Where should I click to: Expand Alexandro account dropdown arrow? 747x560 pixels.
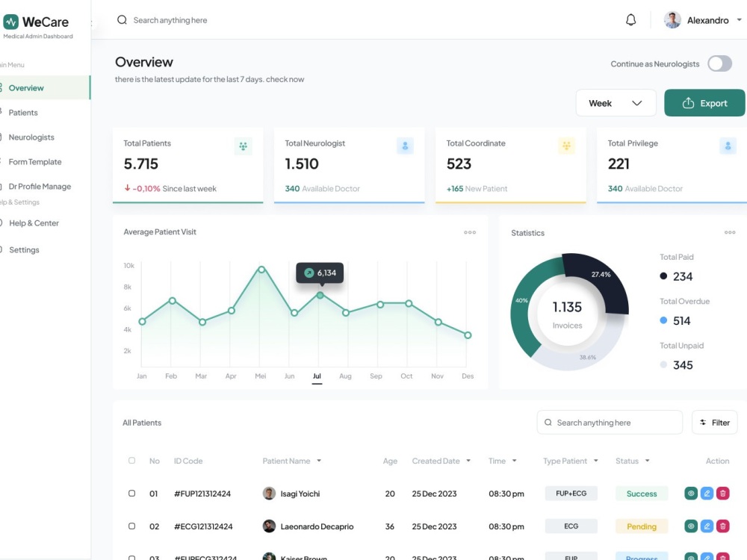739,20
